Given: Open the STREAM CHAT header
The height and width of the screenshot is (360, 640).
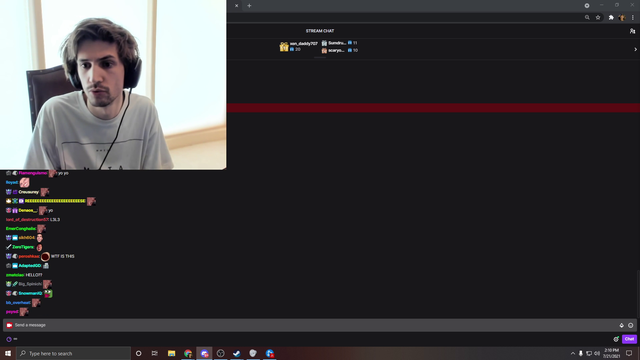Looking at the screenshot, I should click(x=320, y=31).
